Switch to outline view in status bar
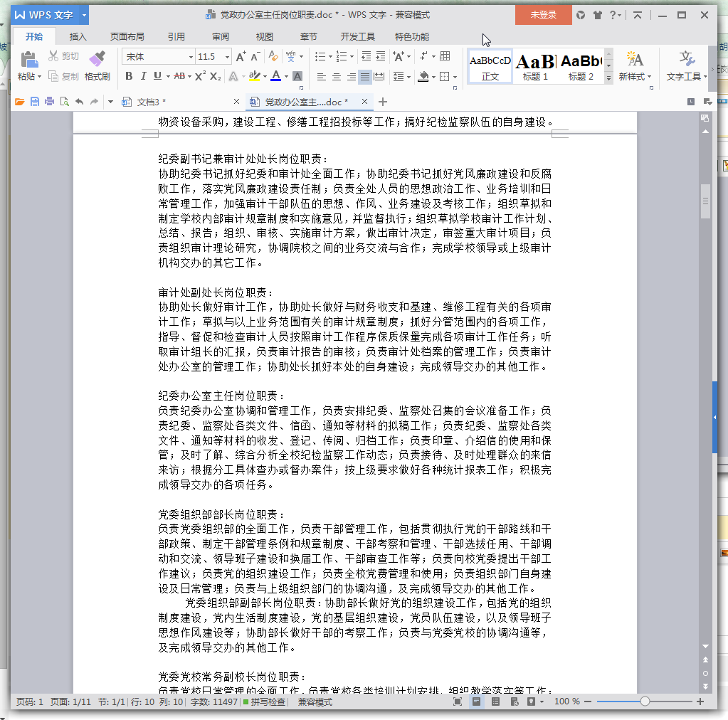The image size is (728, 720). (495, 702)
